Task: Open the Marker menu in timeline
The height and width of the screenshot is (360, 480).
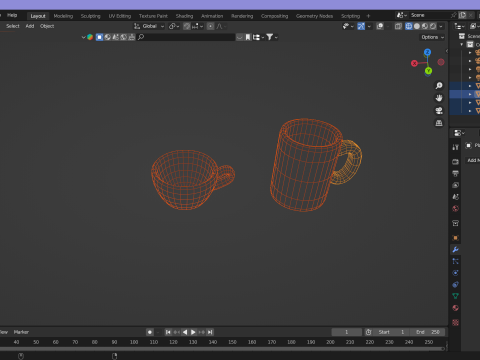Action: click(x=21, y=332)
